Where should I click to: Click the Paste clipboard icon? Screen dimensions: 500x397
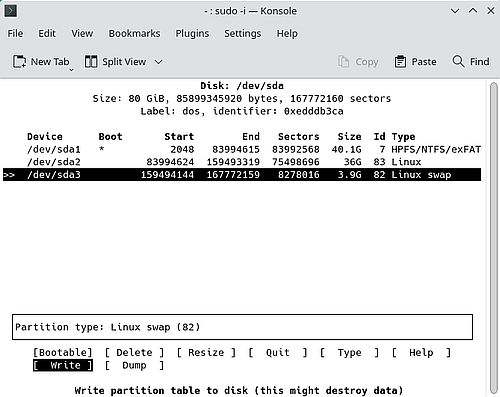400,62
